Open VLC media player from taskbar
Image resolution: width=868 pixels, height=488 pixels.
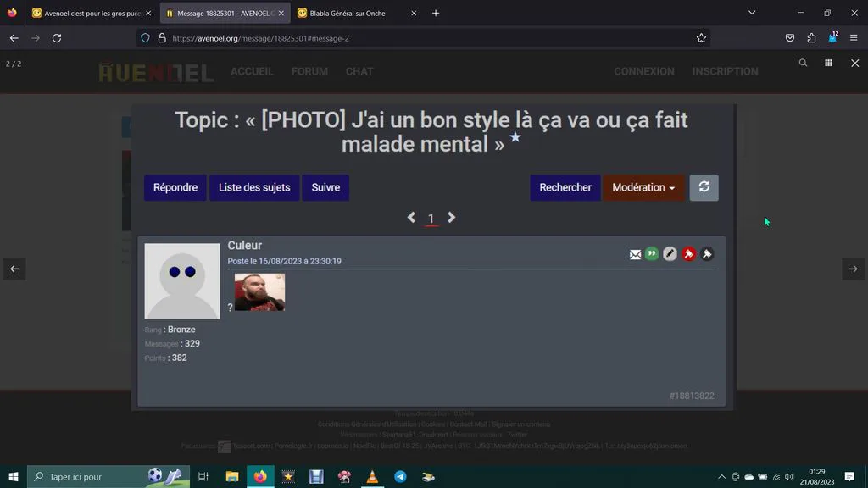[372, 476]
